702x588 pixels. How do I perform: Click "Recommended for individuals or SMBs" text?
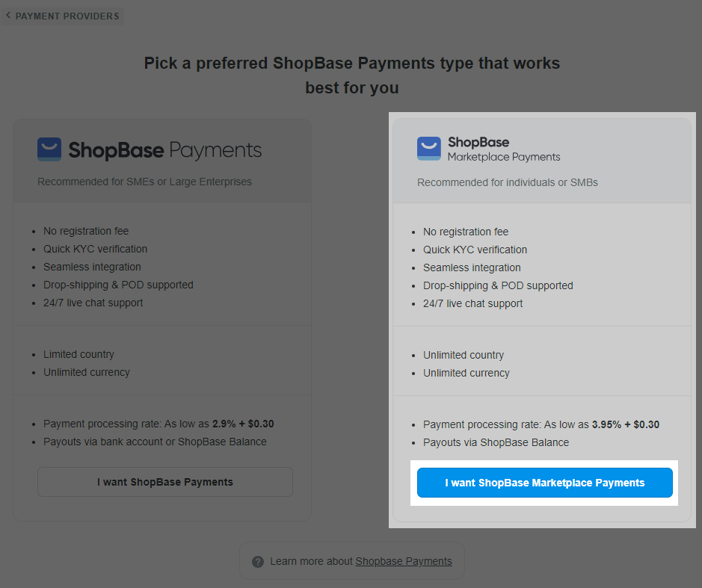pos(508,182)
